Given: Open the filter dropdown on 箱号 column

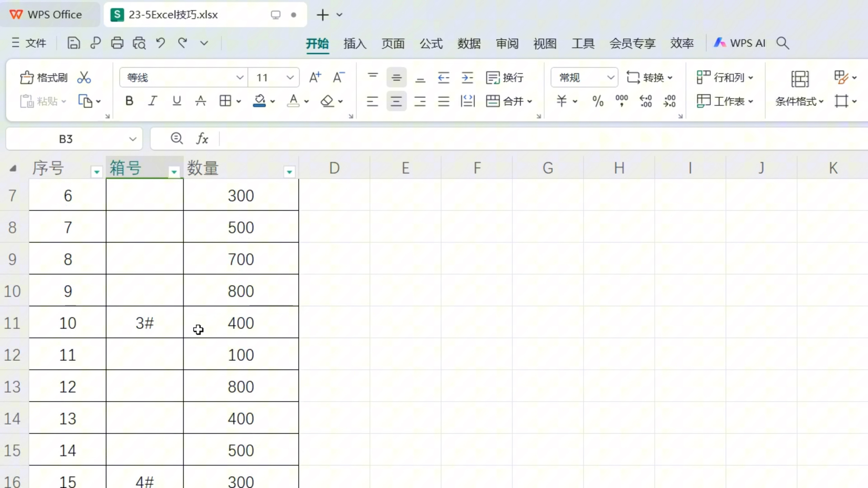Looking at the screenshot, I should tap(174, 172).
